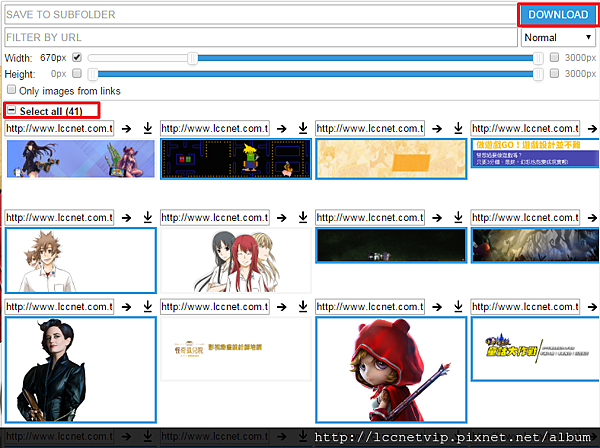Open the anime girls banner image in new tab
The image size is (600, 448).
pos(126,129)
